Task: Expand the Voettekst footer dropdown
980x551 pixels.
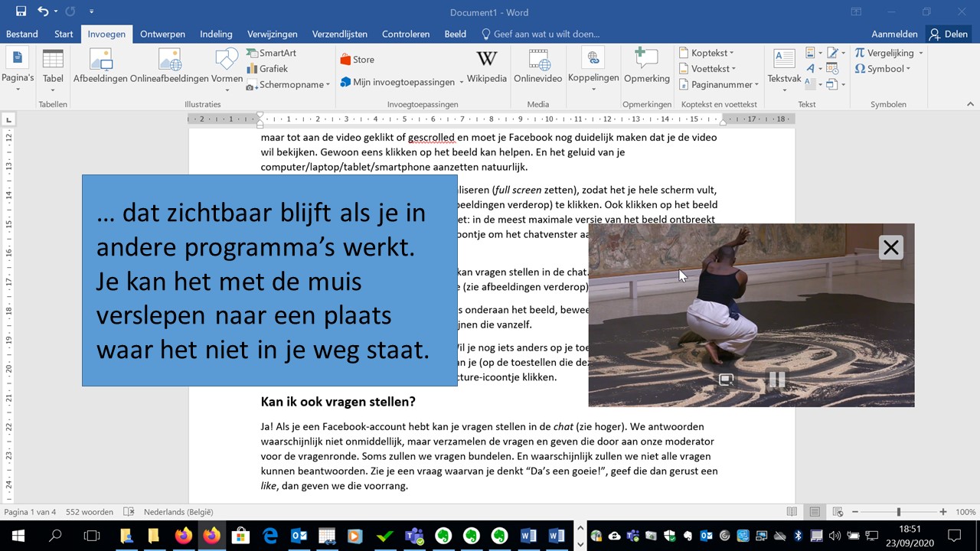Action: click(735, 69)
